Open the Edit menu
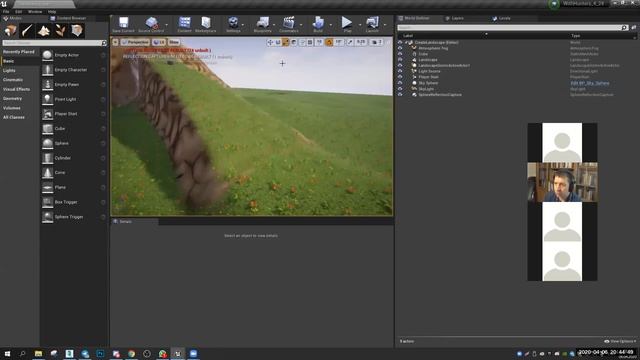 pyautogui.click(x=18, y=12)
